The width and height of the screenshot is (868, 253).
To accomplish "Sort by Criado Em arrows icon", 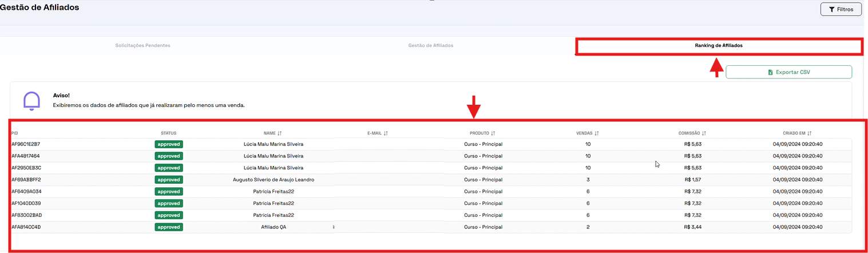I will 810,133.
